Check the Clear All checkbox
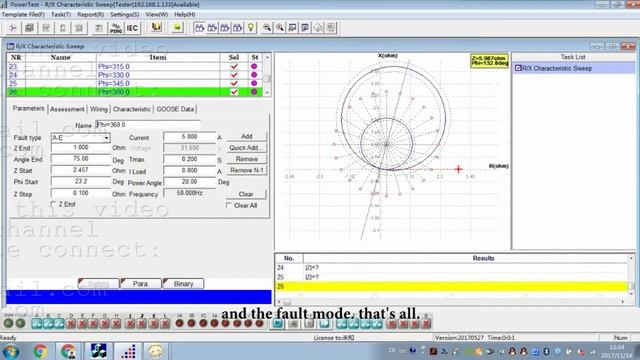The height and width of the screenshot is (360, 640). pyautogui.click(x=229, y=205)
